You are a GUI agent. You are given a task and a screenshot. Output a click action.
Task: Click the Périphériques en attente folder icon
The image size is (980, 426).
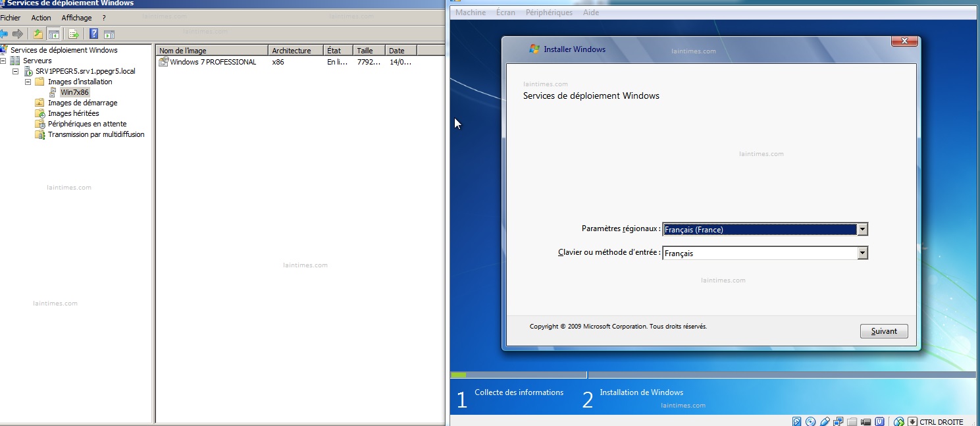pyautogui.click(x=39, y=124)
